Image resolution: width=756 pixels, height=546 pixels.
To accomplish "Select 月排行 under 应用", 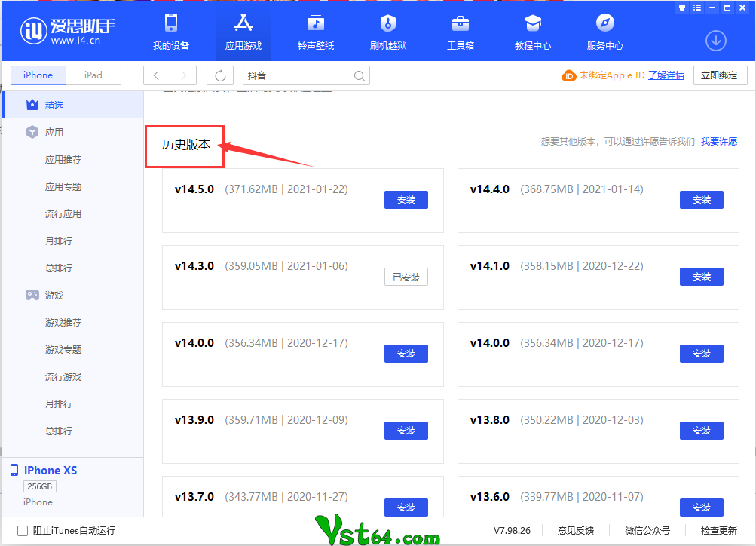I will click(58, 241).
